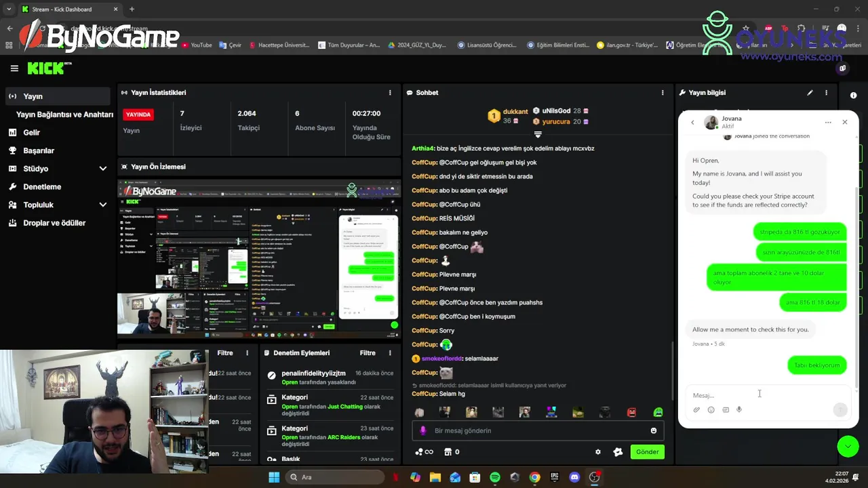Image resolution: width=868 pixels, height=488 pixels.
Task: Open the Çevir bookmark
Action: (230, 45)
